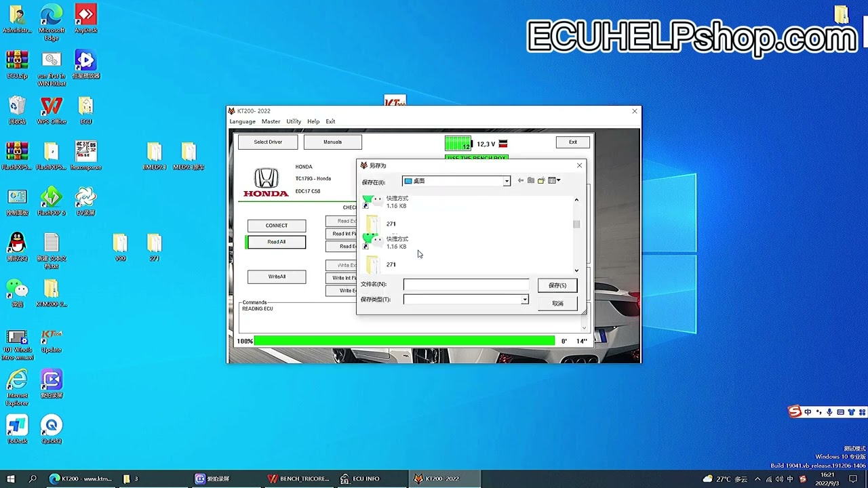Select the Hexcmp.exe desktop icon
The image size is (868, 488).
85,156
